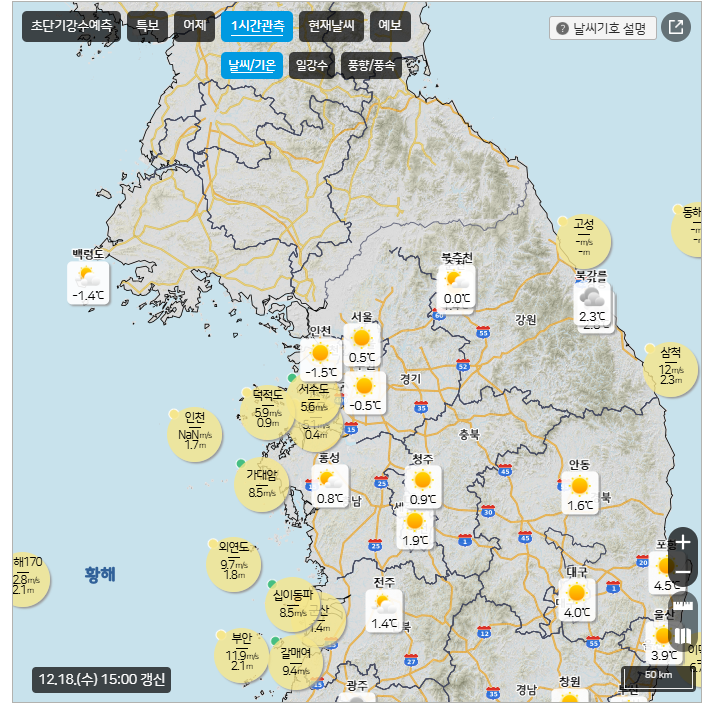Click the 백령도 weather card
Screen dimensions: 709x710
pos(88,283)
